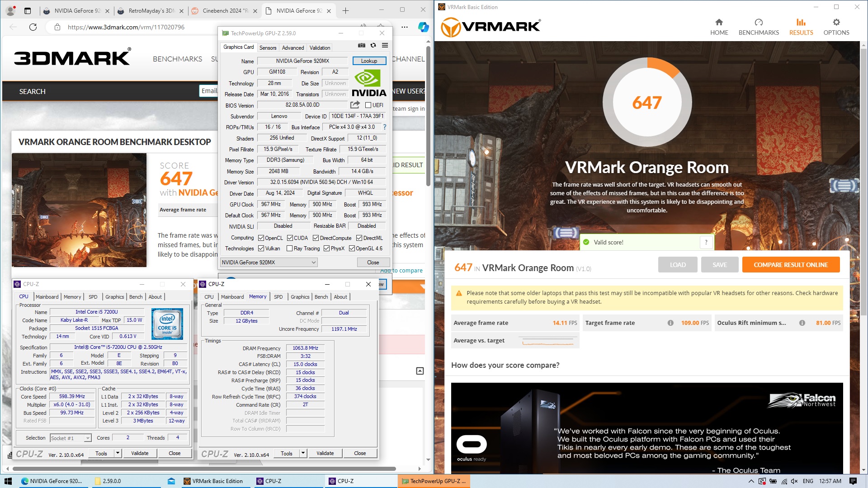Click COMPARE RESULT ONLINE button
This screenshot has height=488, width=868.
[791, 265]
